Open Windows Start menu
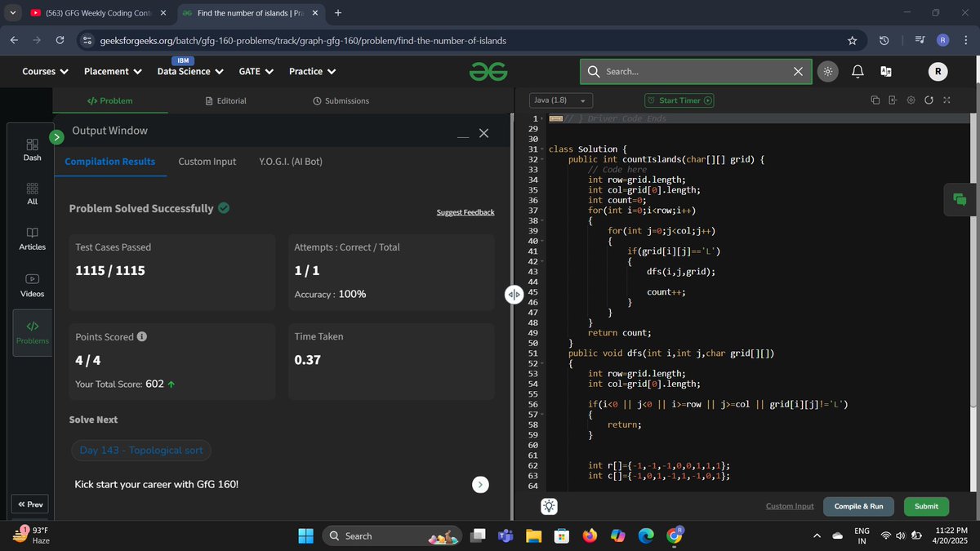This screenshot has height=551, width=980. point(305,536)
